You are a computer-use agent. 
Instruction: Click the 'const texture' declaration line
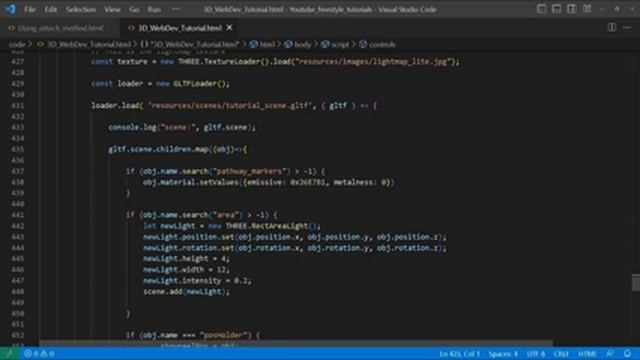coord(275,62)
